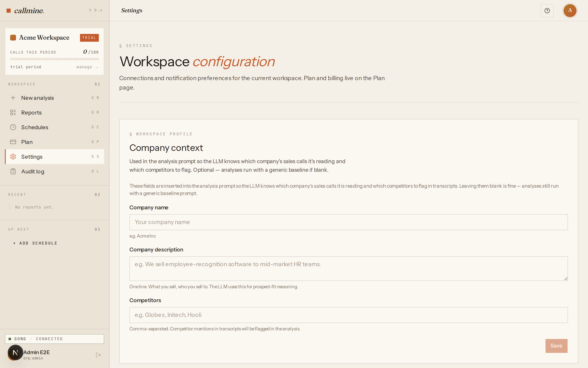This screenshot has height=368, width=588.
Task: Click the 0/100 calls counter
Action: click(x=91, y=52)
